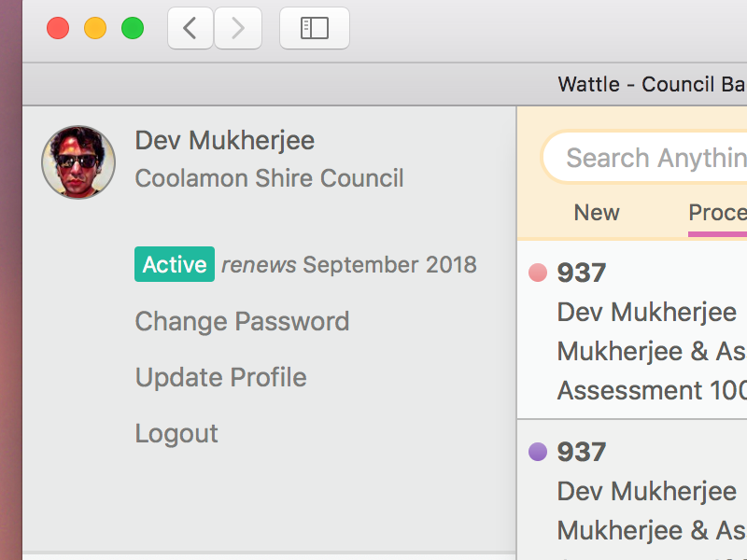Click the pink status dot beside 937

538,273
